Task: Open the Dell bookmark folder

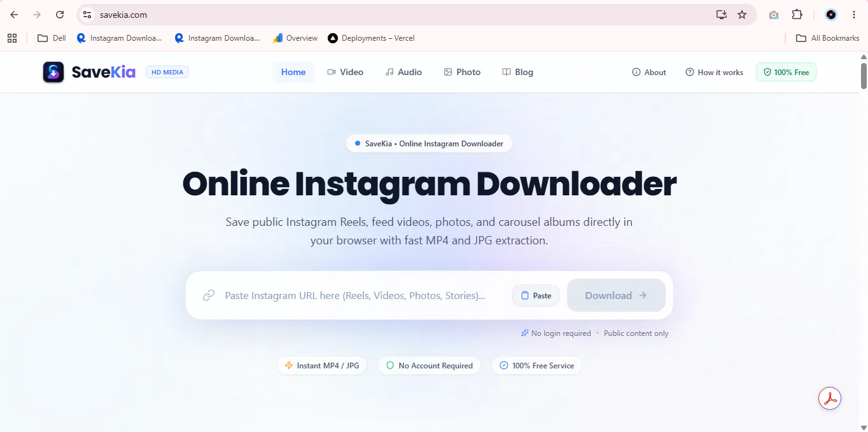Action: point(52,38)
